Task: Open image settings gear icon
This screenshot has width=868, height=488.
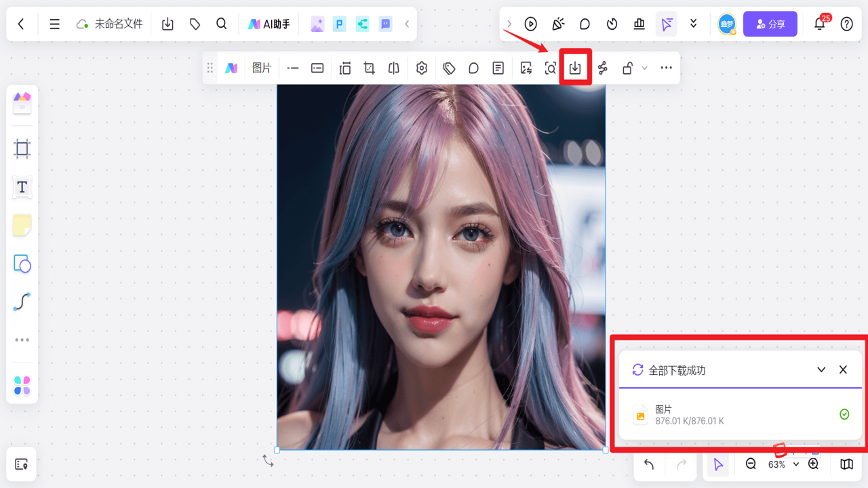Action: click(x=422, y=68)
